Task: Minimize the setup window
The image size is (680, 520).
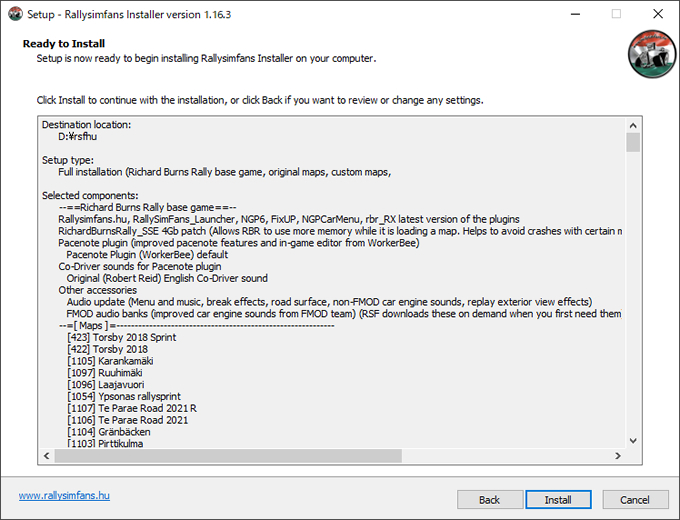Action: (575, 14)
